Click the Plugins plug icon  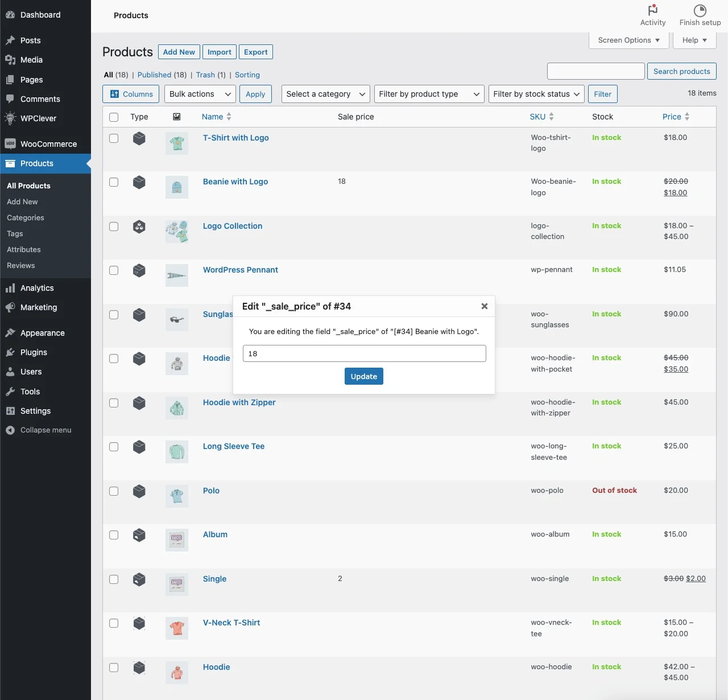(10, 352)
